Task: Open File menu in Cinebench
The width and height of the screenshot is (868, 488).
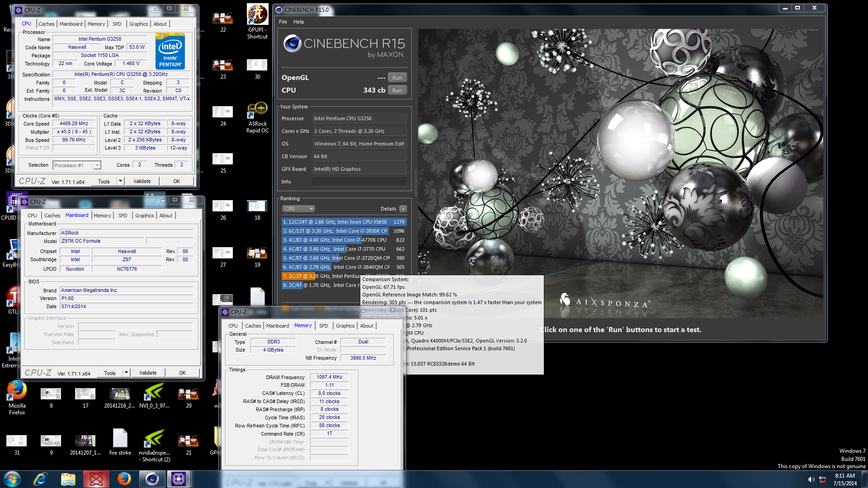Action: pos(283,22)
